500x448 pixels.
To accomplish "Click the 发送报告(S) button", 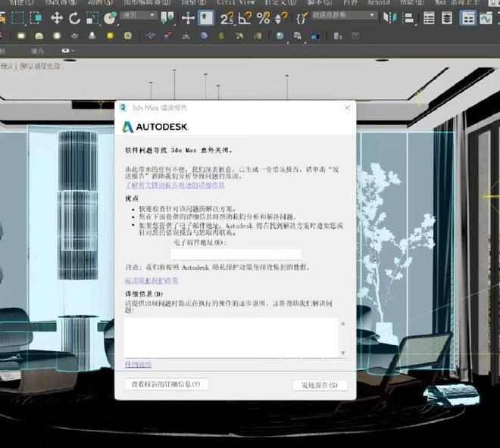I will [320, 385].
